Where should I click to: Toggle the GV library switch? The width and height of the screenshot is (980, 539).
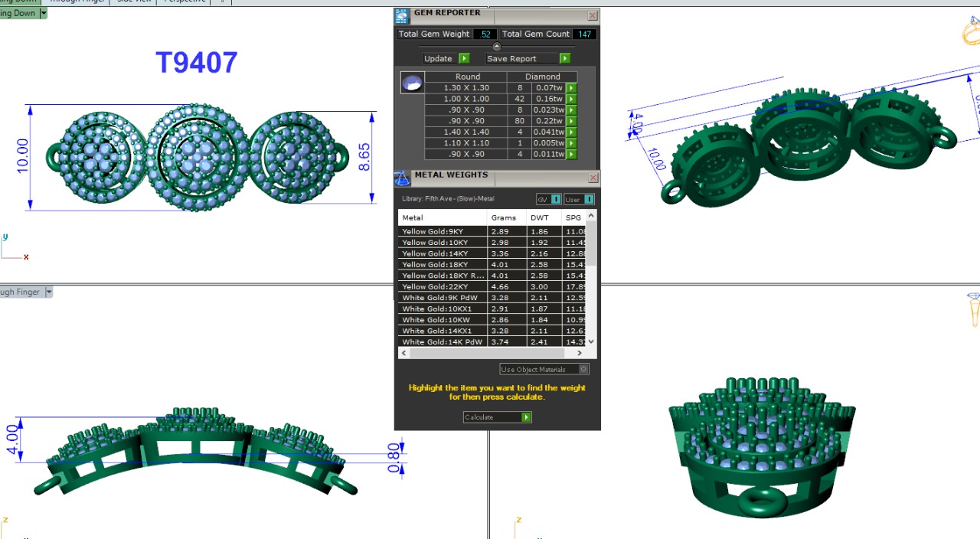[557, 200]
